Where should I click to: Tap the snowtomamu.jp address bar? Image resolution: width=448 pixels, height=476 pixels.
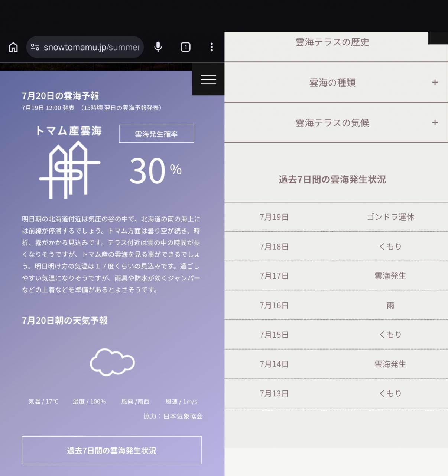click(x=85, y=47)
